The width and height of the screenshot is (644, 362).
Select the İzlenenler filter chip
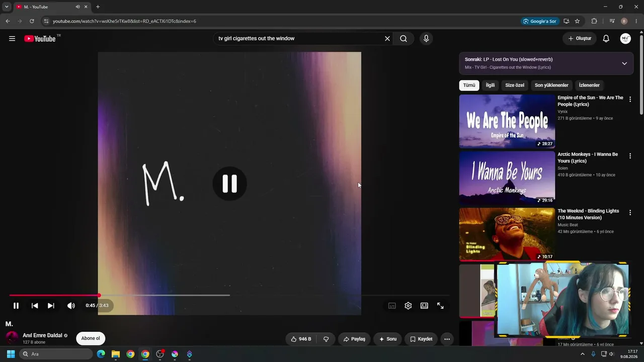pos(589,85)
